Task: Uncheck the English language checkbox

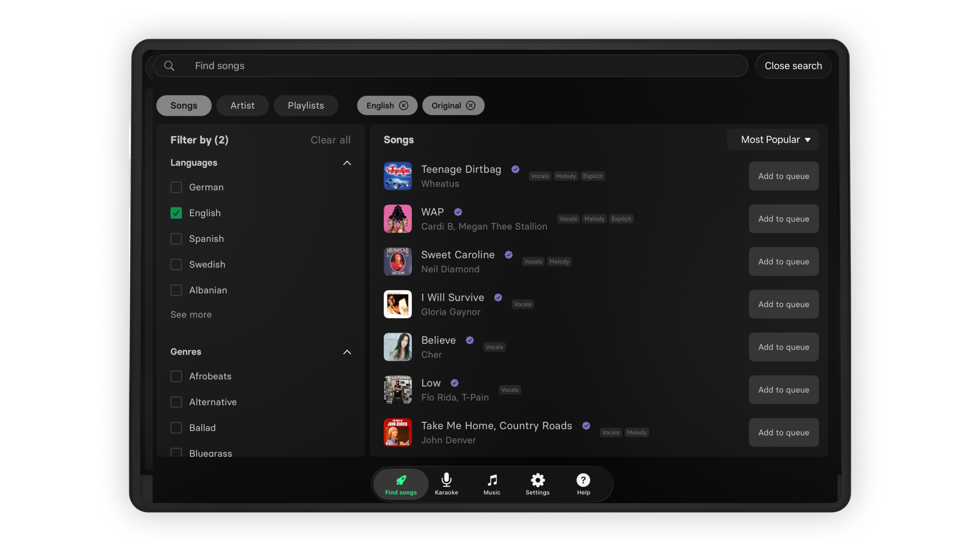Action: tap(176, 213)
